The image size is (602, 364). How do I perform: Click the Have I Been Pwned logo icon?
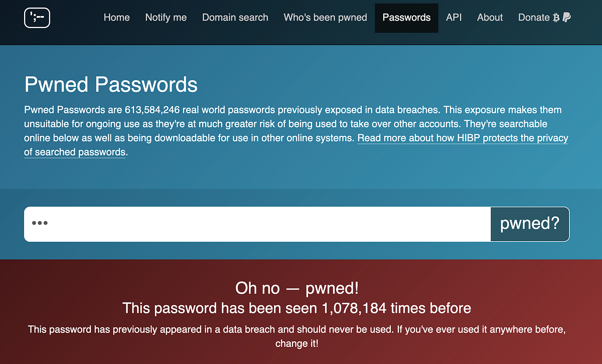tap(37, 18)
